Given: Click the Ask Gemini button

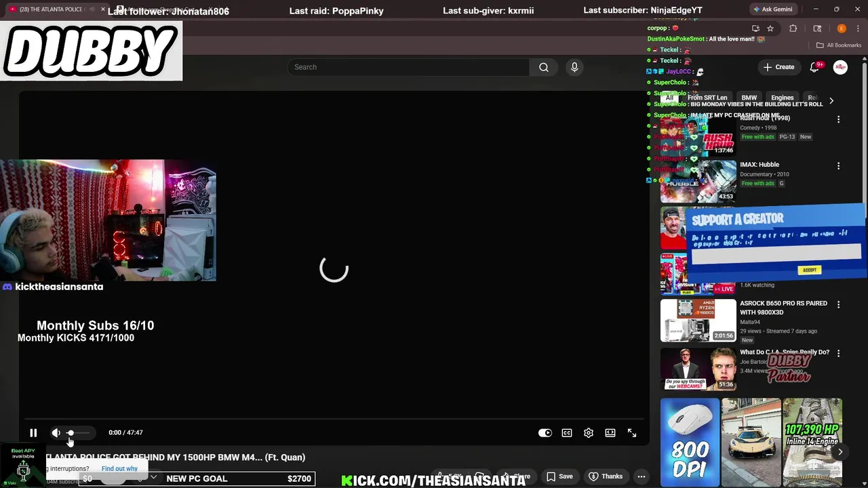Looking at the screenshot, I should (x=772, y=9).
